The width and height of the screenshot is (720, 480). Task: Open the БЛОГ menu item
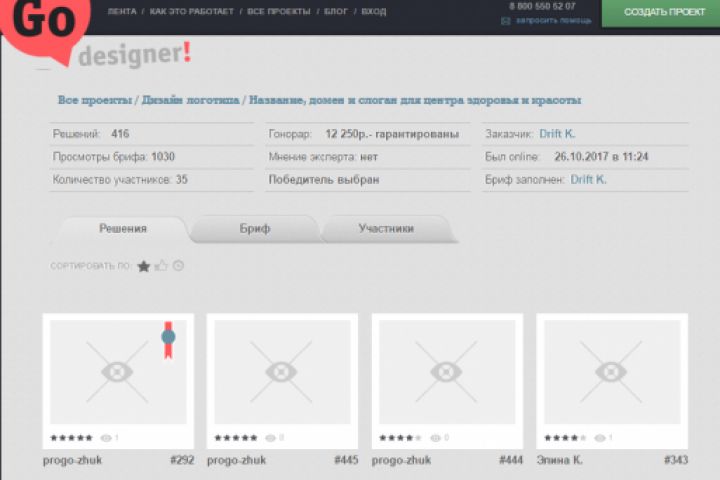click(336, 11)
